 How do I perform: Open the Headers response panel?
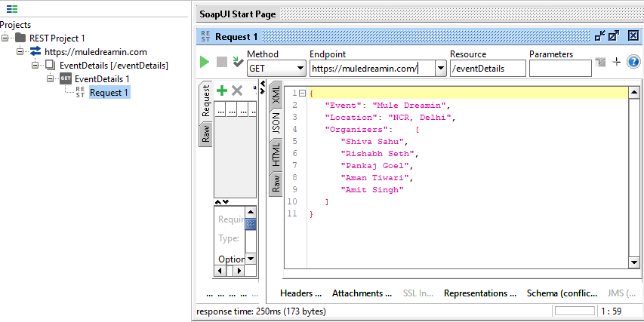(x=300, y=293)
